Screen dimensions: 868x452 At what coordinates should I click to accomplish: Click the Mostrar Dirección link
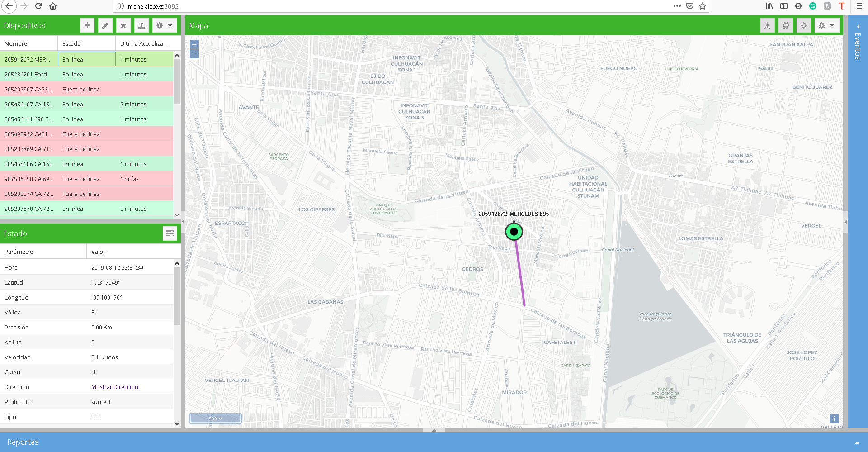tap(115, 387)
